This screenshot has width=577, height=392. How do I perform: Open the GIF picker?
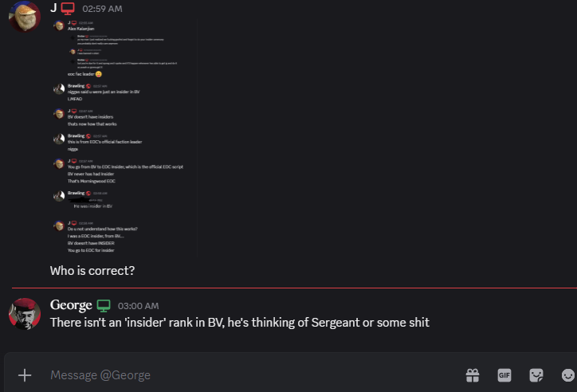click(x=504, y=375)
